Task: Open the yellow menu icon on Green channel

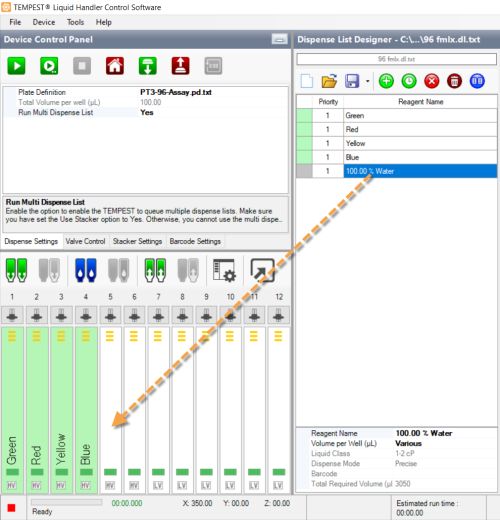Action: click(12, 336)
